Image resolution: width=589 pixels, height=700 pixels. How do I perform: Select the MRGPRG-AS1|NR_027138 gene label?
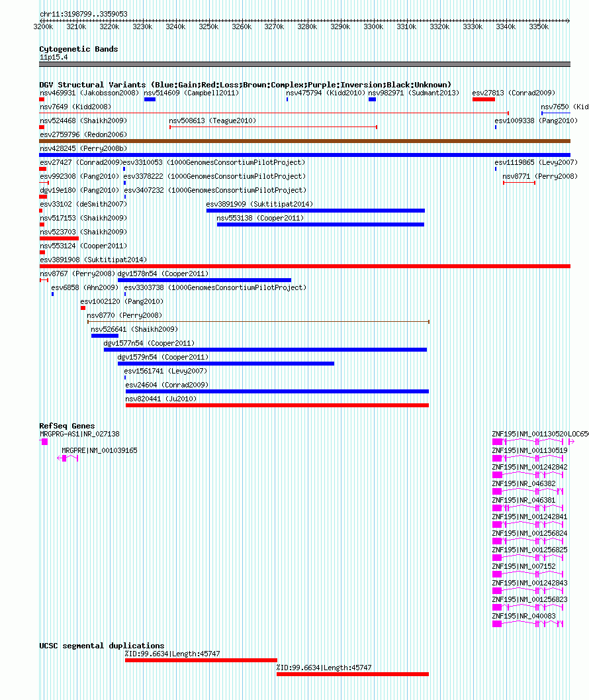(79, 434)
